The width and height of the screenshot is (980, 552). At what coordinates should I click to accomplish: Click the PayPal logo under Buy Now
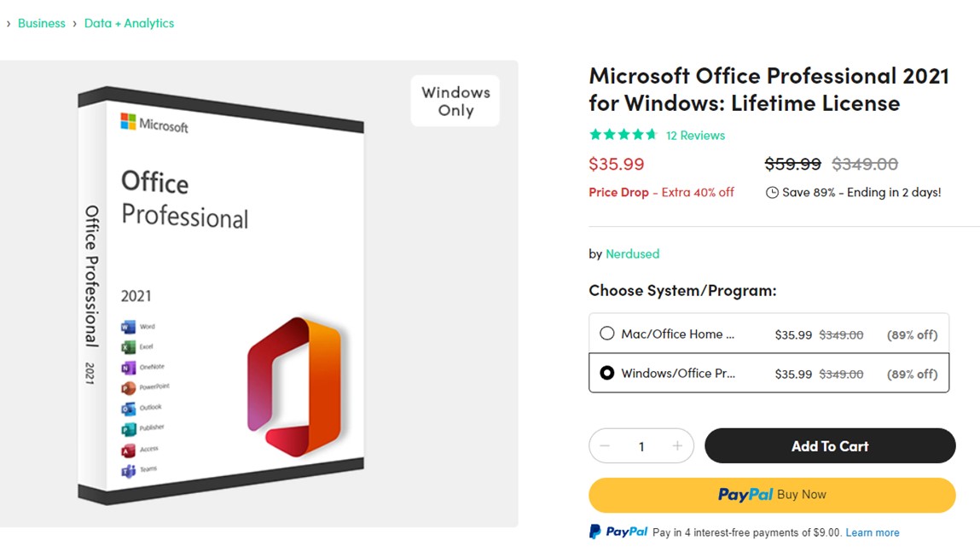(618, 532)
